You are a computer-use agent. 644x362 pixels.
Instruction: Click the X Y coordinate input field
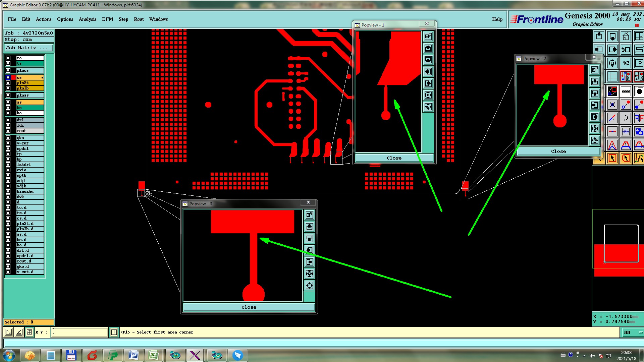coord(80,332)
